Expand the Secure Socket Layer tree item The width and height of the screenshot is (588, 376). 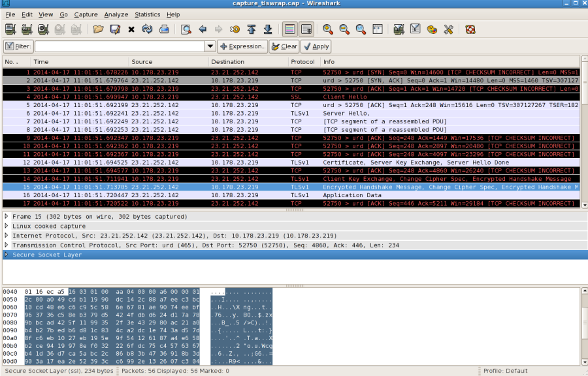[5, 255]
